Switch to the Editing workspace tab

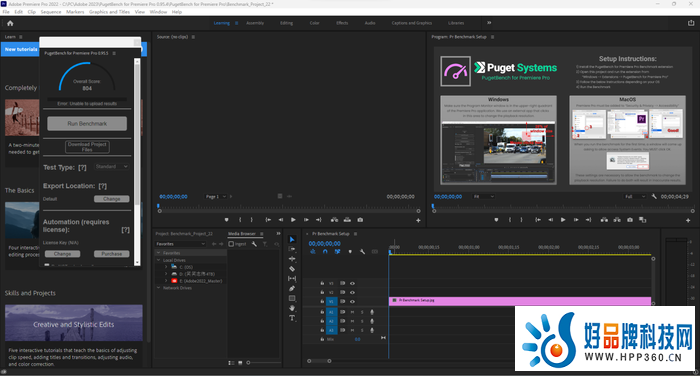tap(287, 23)
